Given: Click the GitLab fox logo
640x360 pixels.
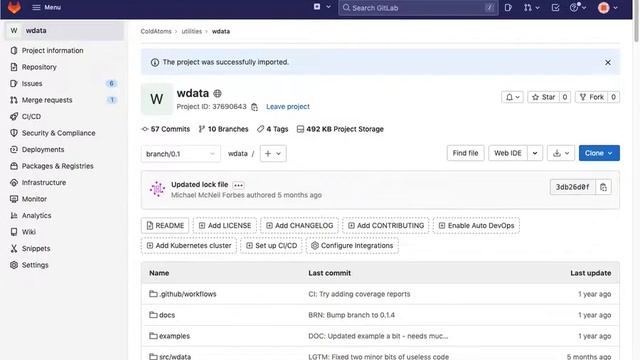Looking at the screenshot, I should 14,7.
